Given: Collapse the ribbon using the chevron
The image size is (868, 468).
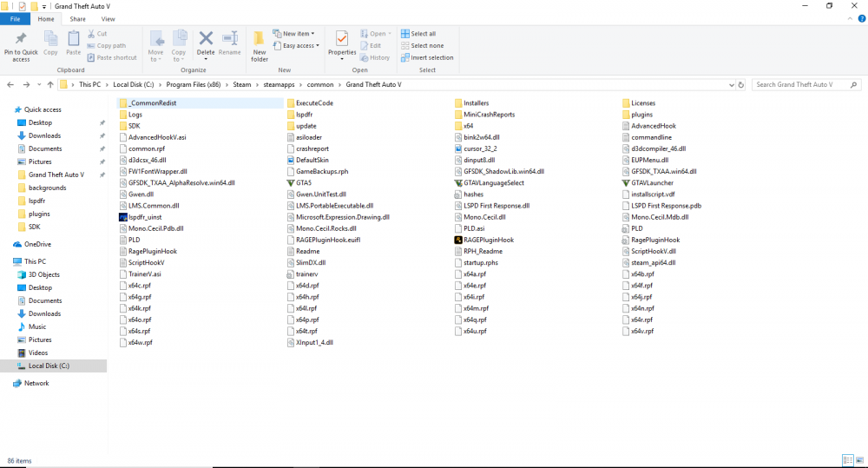Looking at the screenshot, I should click(x=851, y=19).
